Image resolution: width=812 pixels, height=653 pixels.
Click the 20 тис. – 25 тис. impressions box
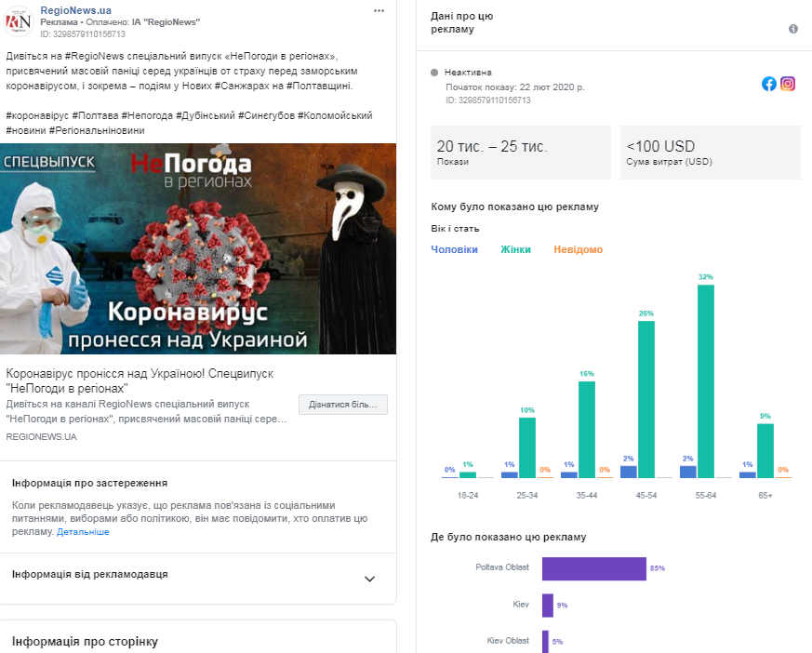pos(521,153)
